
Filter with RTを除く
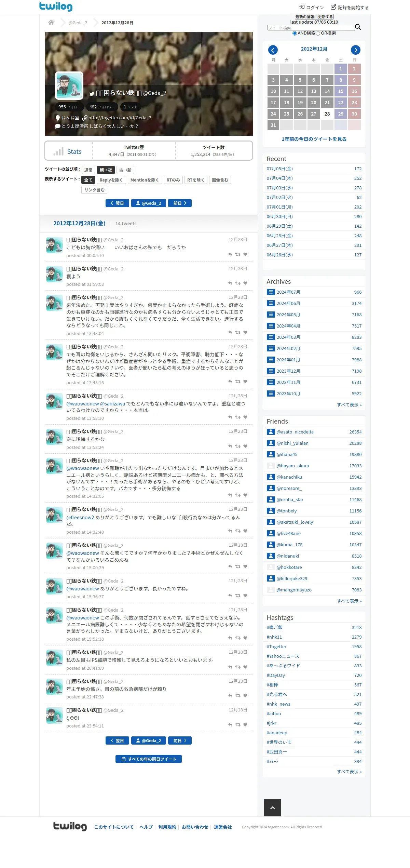pos(196,180)
